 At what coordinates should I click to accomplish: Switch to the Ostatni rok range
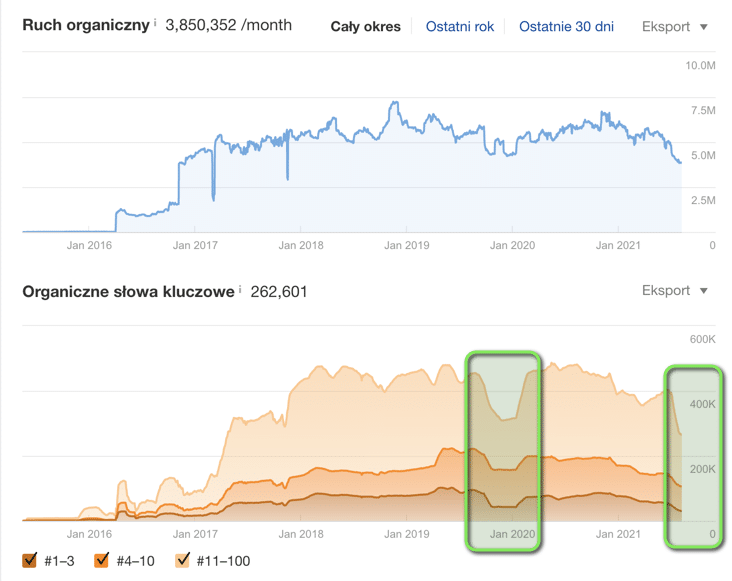(460, 26)
